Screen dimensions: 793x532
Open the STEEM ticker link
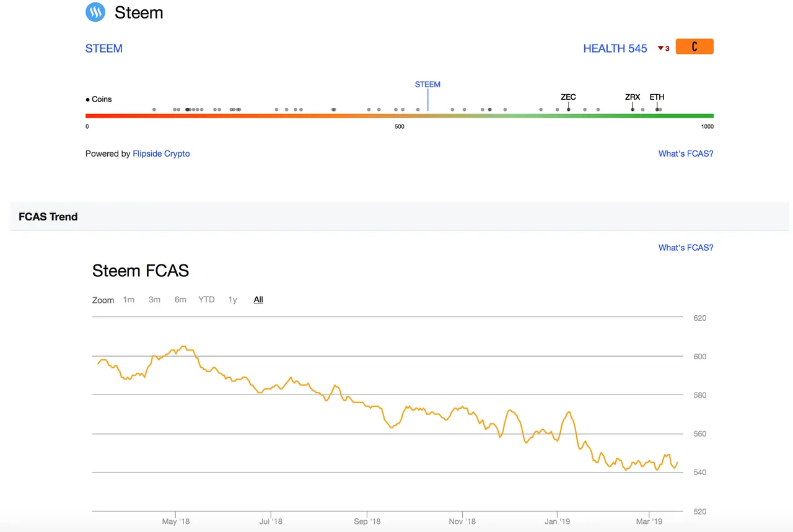104,48
